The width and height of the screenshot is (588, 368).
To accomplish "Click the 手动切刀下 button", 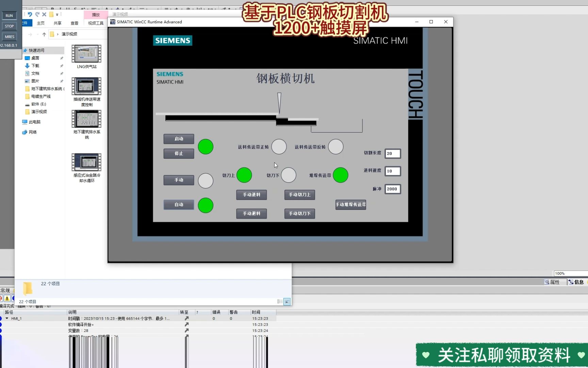I will 299,214.
